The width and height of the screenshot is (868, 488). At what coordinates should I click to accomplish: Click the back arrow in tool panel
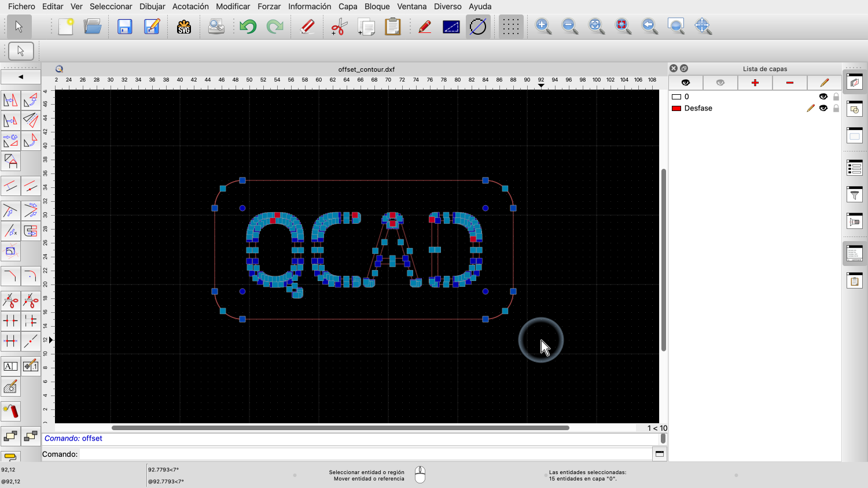[x=21, y=77]
